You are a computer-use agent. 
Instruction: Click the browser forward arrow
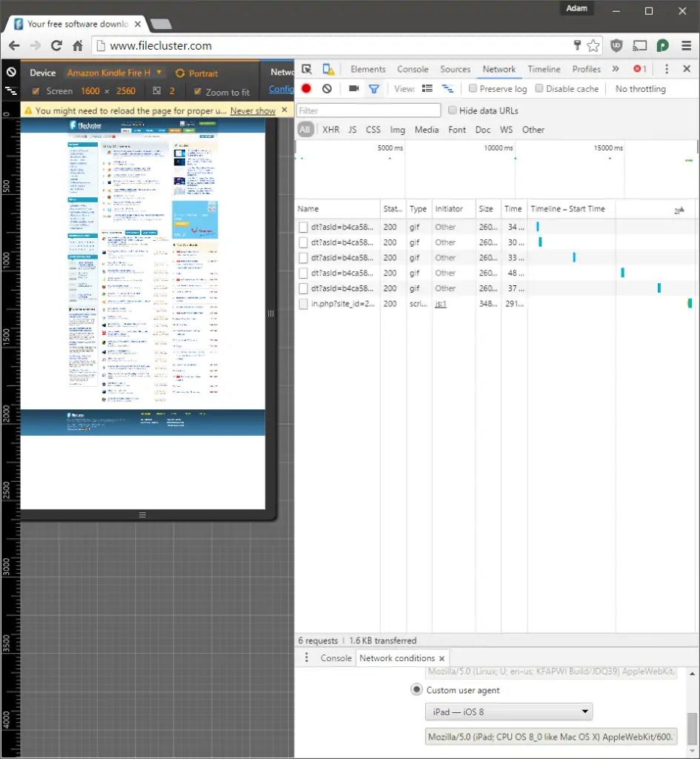[x=36, y=45]
